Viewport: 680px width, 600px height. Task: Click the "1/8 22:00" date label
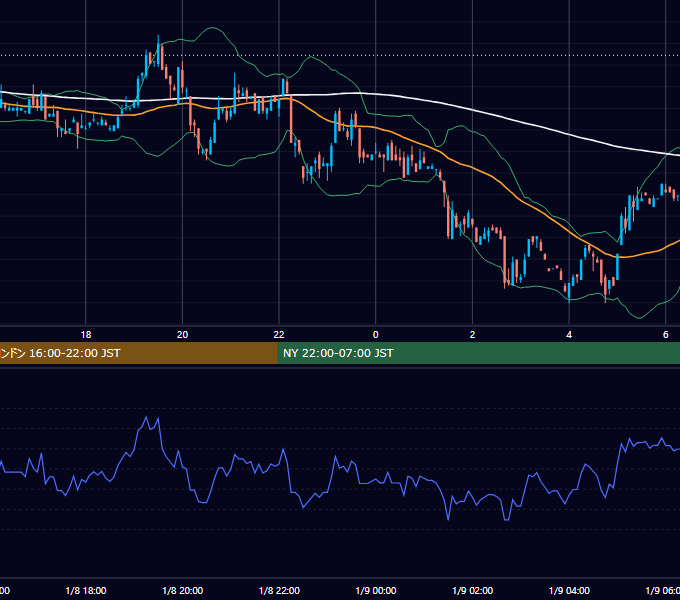pos(279,591)
